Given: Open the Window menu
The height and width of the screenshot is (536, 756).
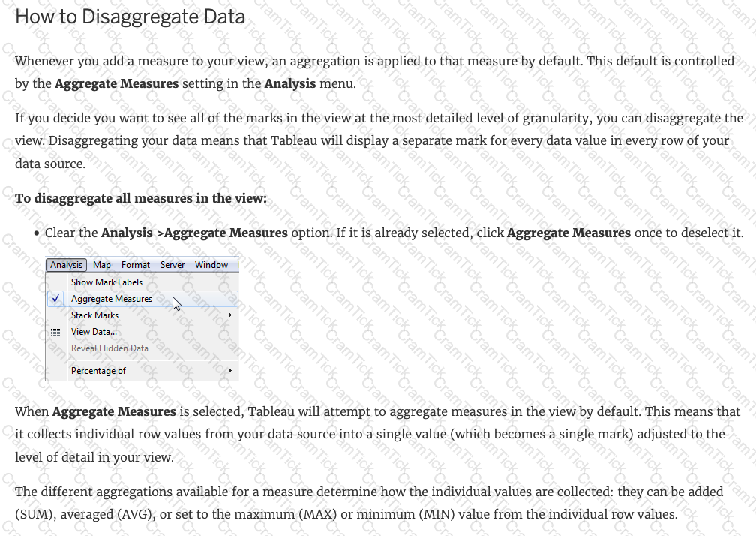Looking at the screenshot, I should (211, 265).
